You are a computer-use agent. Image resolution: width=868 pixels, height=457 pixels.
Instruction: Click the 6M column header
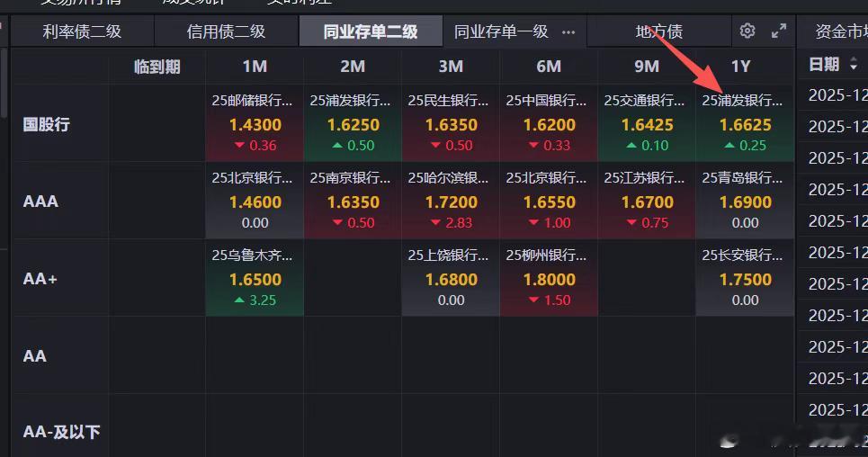tap(549, 67)
